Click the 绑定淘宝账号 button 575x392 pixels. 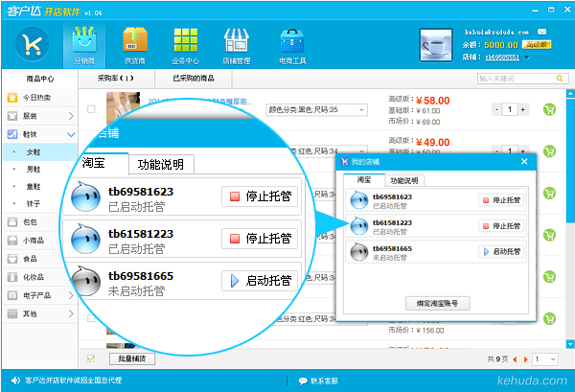coord(438,303)
